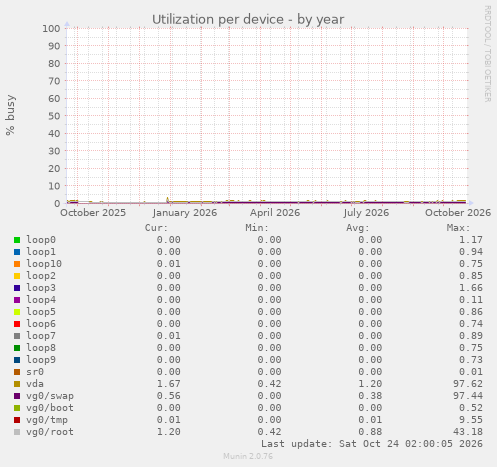The image size is (497, 467).
Task: Select the loop2 legend label
Action: tap(41, 276)
